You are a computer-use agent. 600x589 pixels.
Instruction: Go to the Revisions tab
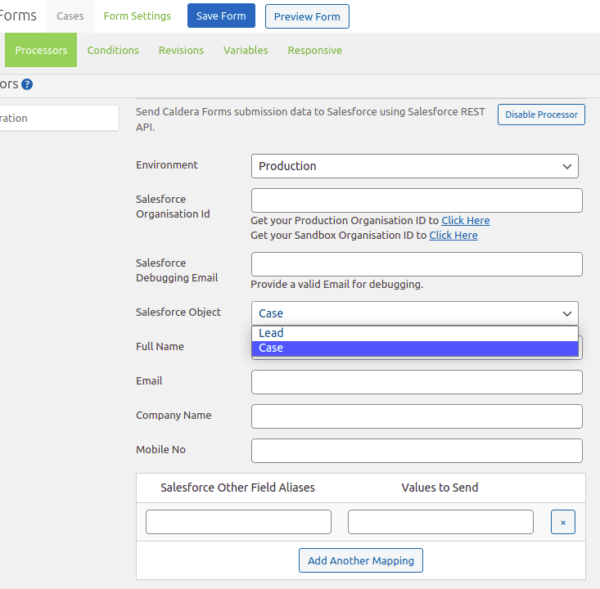click(x=181, y=50)
